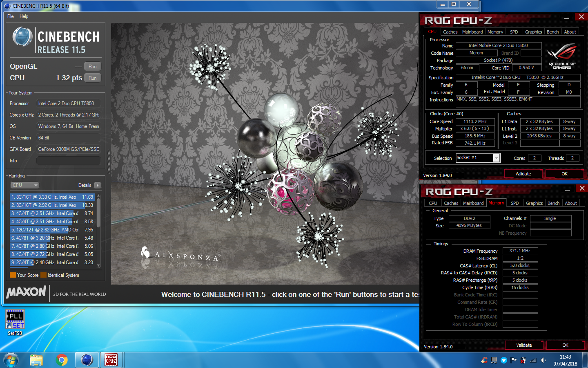Screen dimensions: 588x368
Task: Select Caches tab in bottom CPU-Z window
Action: (451, 203)
